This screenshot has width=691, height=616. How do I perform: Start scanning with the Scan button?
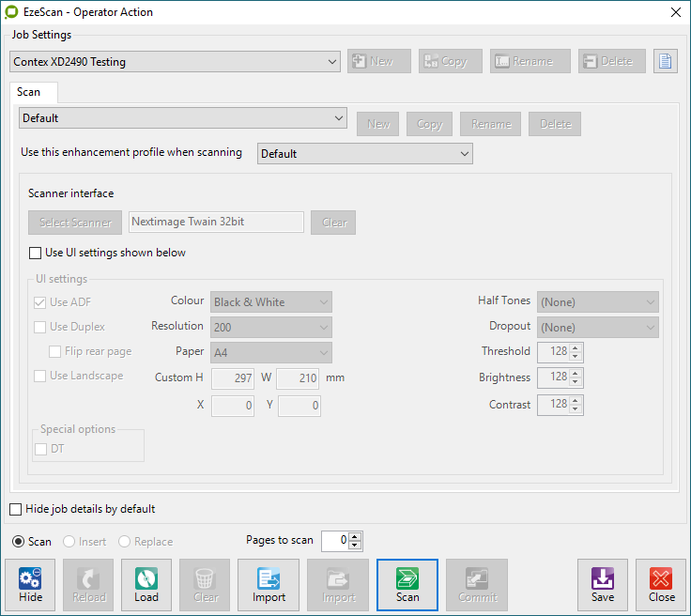tap(407, 585)
